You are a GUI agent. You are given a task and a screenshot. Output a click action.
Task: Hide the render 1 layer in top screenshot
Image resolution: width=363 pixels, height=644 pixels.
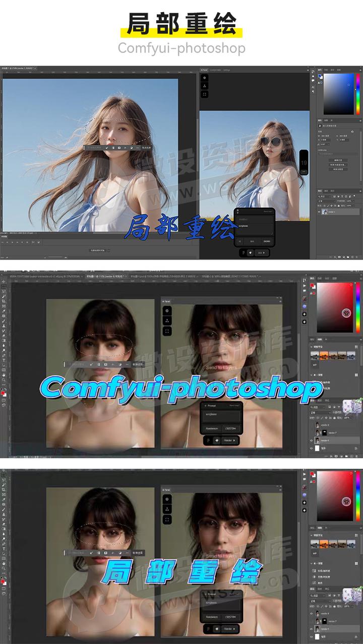(320, 212)
